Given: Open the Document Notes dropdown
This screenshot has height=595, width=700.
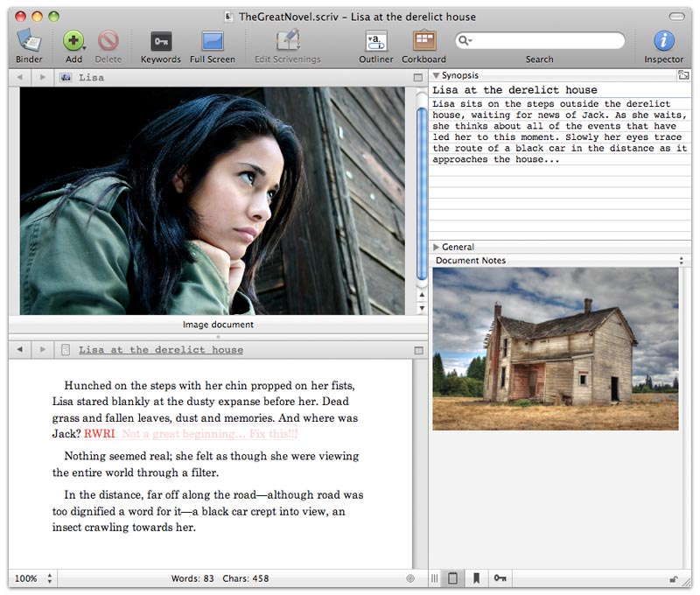Looking at the screenshot, I should click(x=681, y=261).
